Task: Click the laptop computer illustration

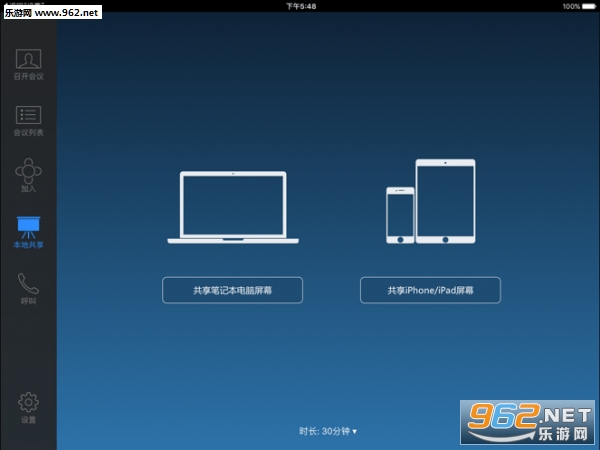Action: (x=233, y=208)
